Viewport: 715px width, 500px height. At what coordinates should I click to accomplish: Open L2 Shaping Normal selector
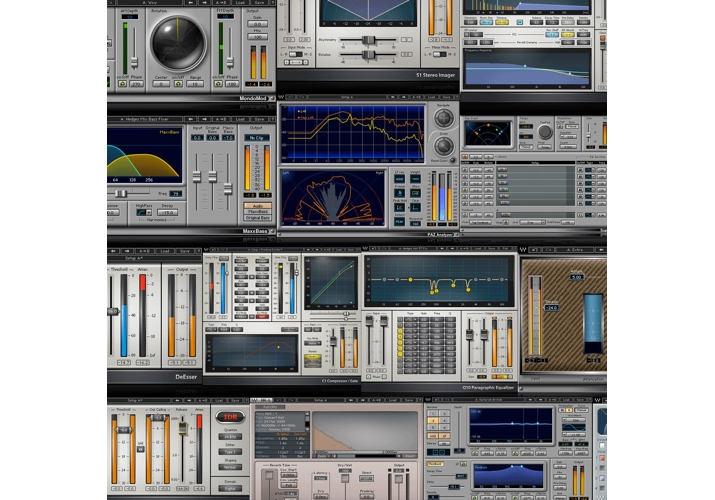230,467
